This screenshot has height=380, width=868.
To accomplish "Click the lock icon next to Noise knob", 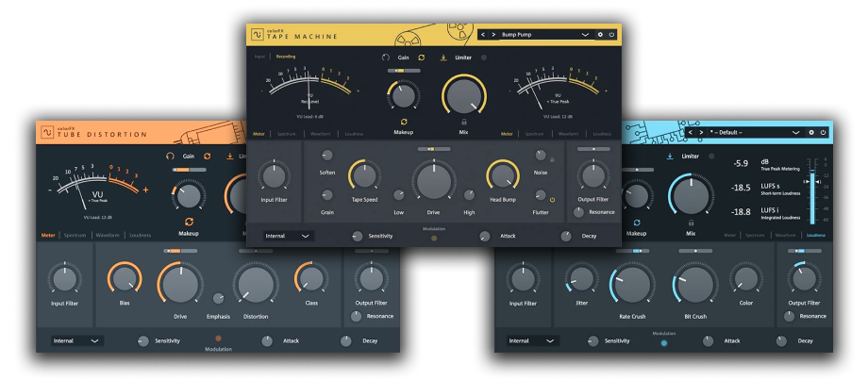I will pos(552,159).
